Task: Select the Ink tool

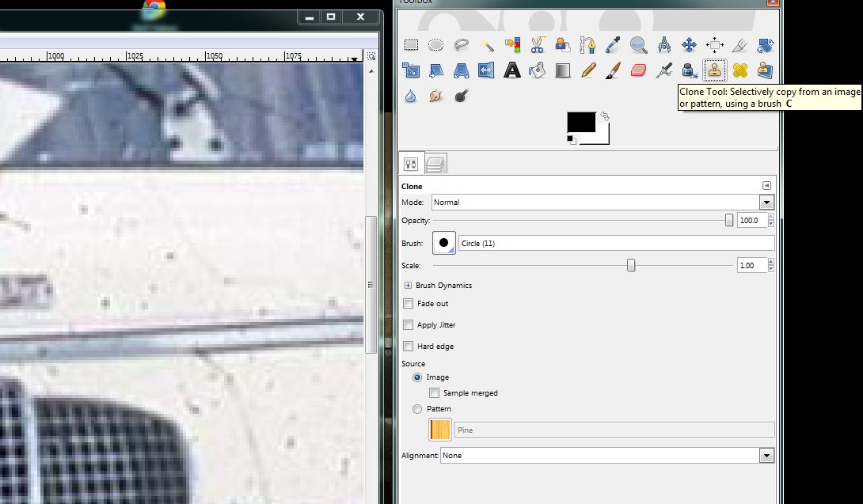Action: pyautogui.click(x=689, y=70)
